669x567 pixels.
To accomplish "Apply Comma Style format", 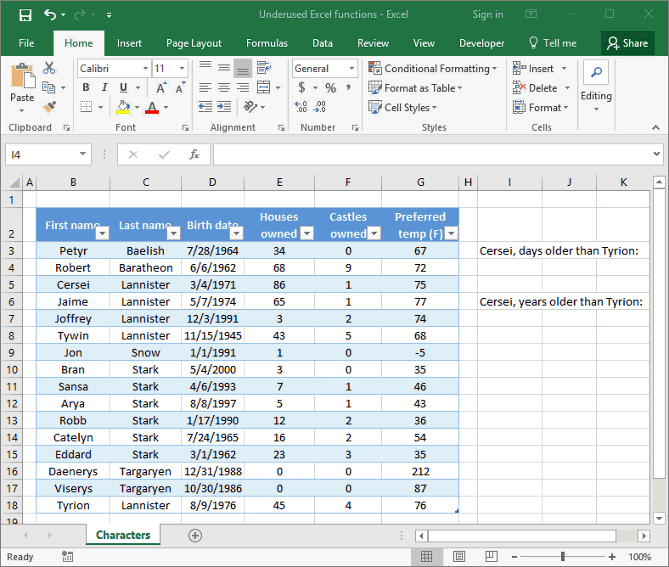I will tap(349, 88).
